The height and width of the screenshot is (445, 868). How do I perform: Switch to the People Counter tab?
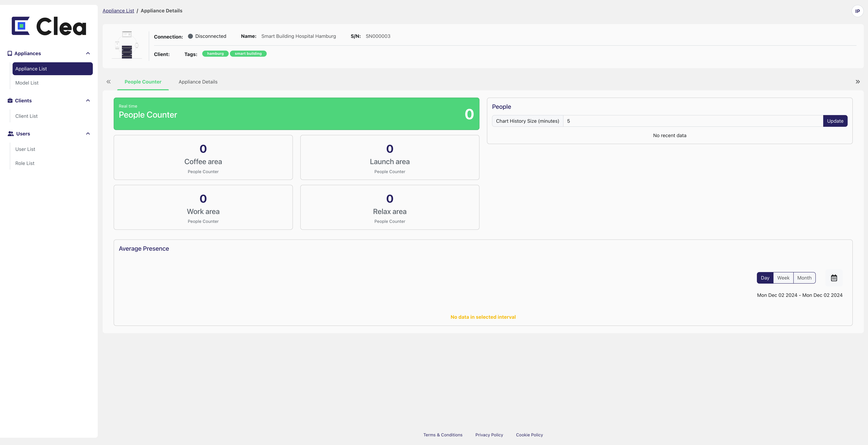143,82
